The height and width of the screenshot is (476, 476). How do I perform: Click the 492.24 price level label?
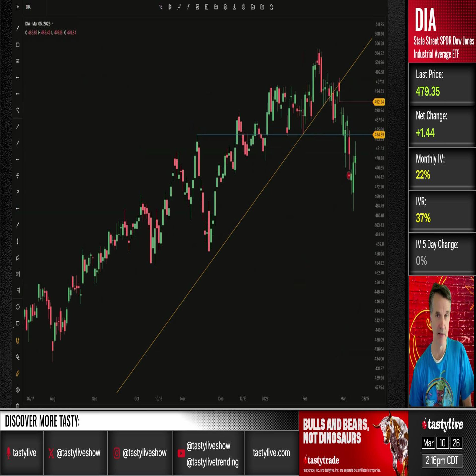click(x=379, y=102)
